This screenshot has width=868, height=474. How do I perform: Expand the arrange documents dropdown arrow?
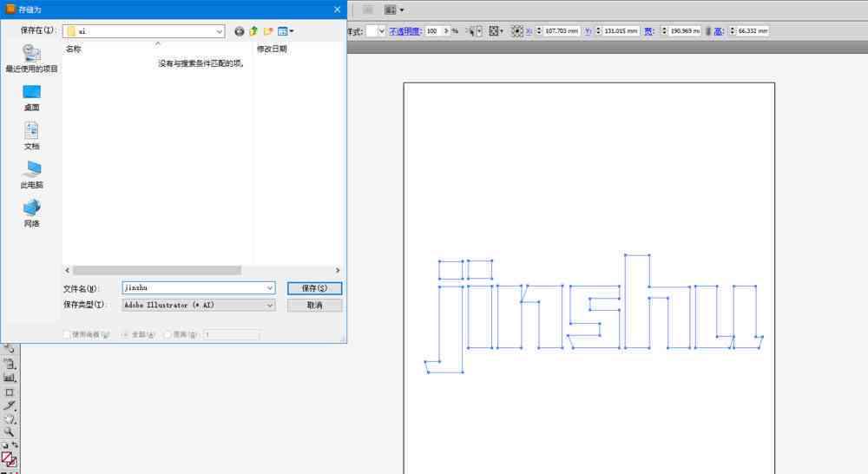402,10
